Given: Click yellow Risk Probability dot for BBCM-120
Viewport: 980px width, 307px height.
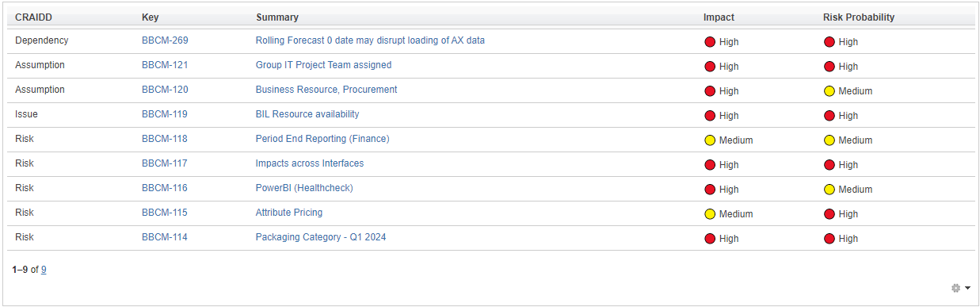Looking at the screenshot, I should pyautogui.click(x=829, y=91).
